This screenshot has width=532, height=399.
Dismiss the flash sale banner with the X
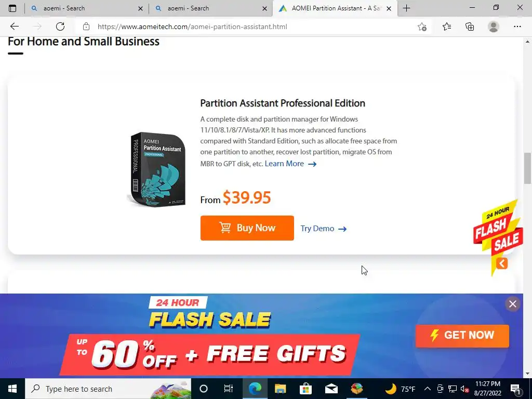[513, 304]
